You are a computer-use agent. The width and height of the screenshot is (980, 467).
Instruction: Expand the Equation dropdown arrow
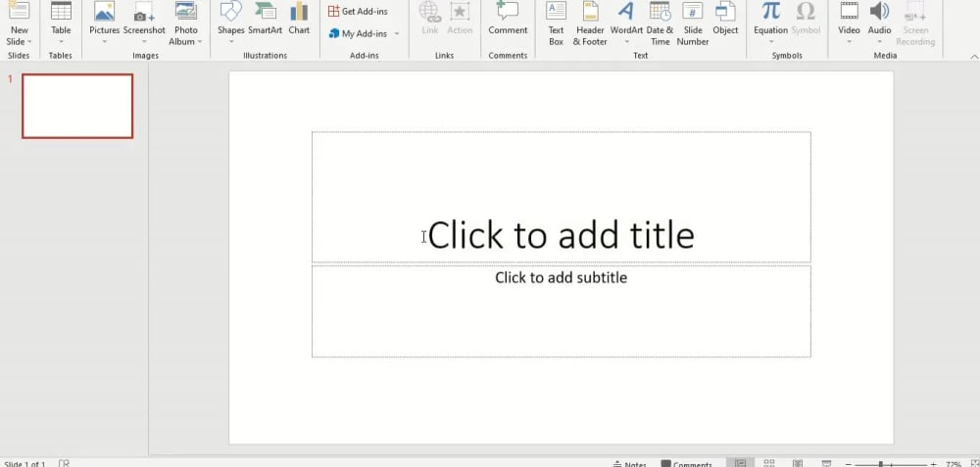coord(771,42)
